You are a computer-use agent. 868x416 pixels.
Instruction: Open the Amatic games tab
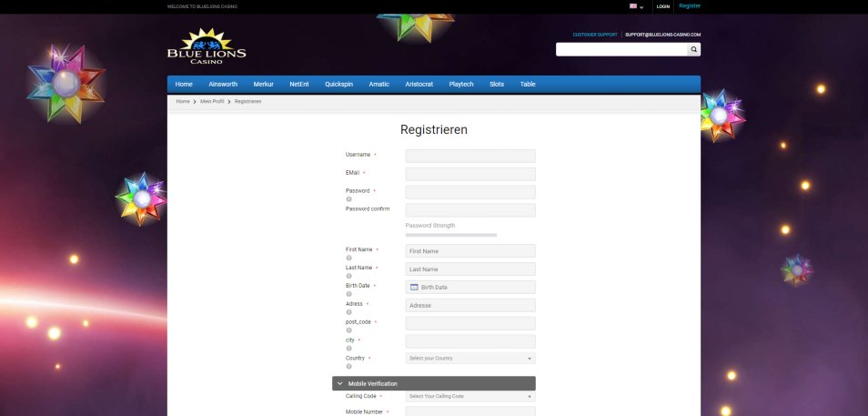coord(379,84)
